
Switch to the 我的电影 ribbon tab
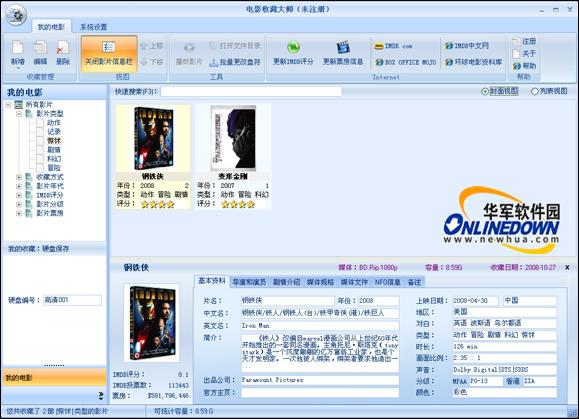51,27
